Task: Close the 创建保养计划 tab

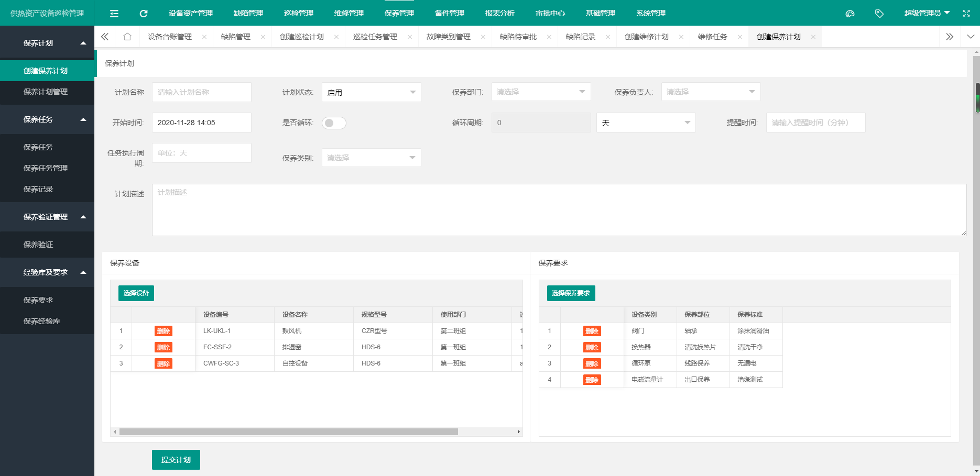Action: click(x=813, y=37)
